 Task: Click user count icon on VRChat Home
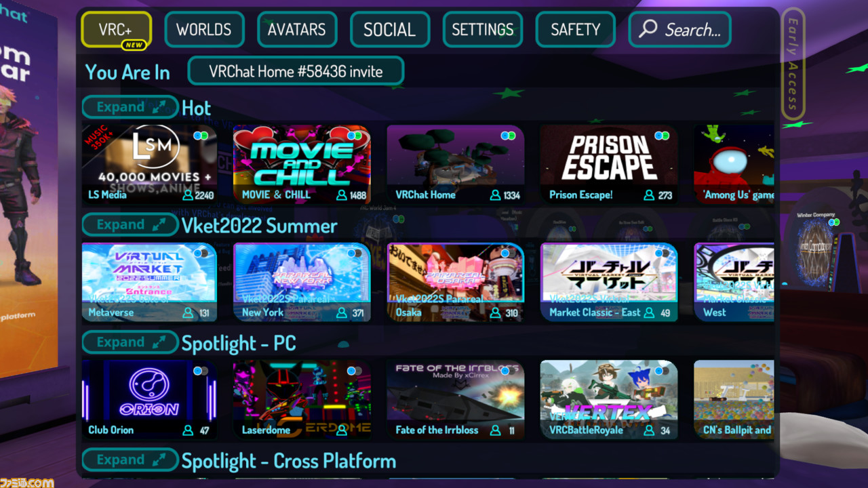(495, 195)
